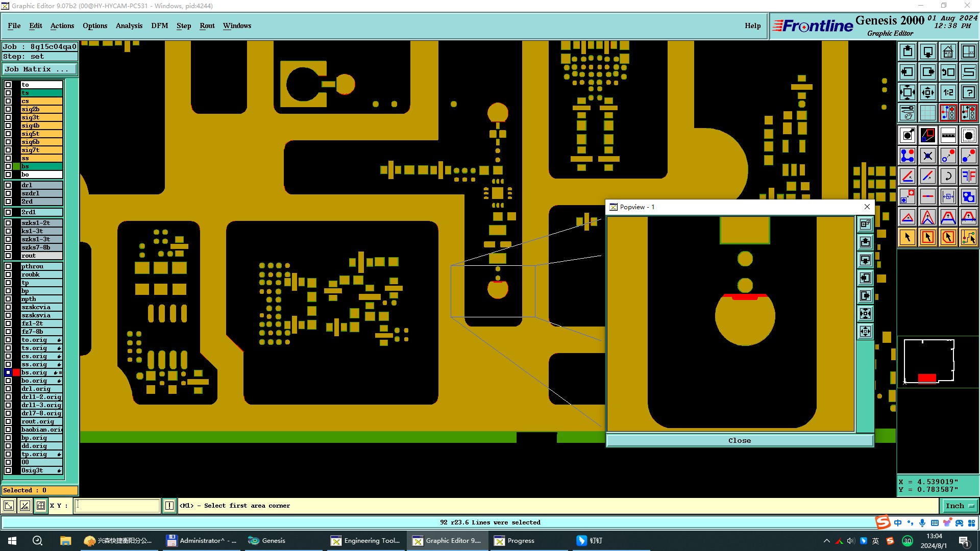This screenshot has height=551, width=980.
Task: Select the rectangle area select arrow tool
Action: (x=928, y=237)
